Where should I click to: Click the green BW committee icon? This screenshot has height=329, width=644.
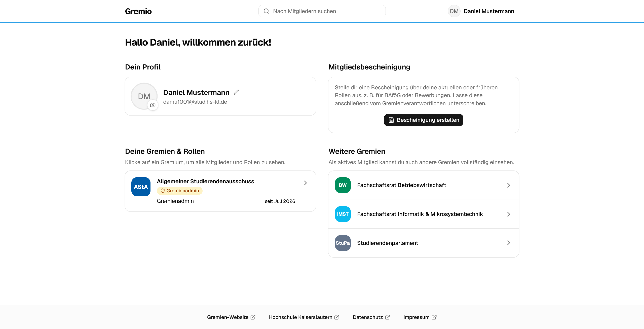tap(343, 185)
